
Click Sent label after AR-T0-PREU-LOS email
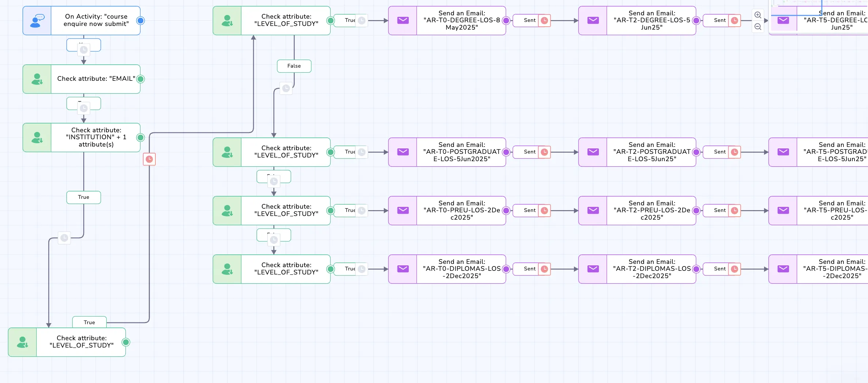(x=529, y=211)
